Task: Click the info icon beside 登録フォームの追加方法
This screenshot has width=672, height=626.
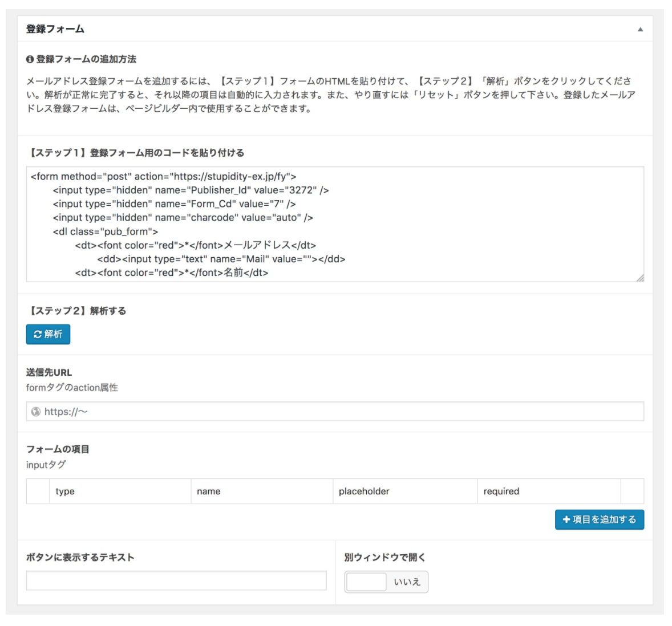Action: pyautogui.click(x=30, y=59)
